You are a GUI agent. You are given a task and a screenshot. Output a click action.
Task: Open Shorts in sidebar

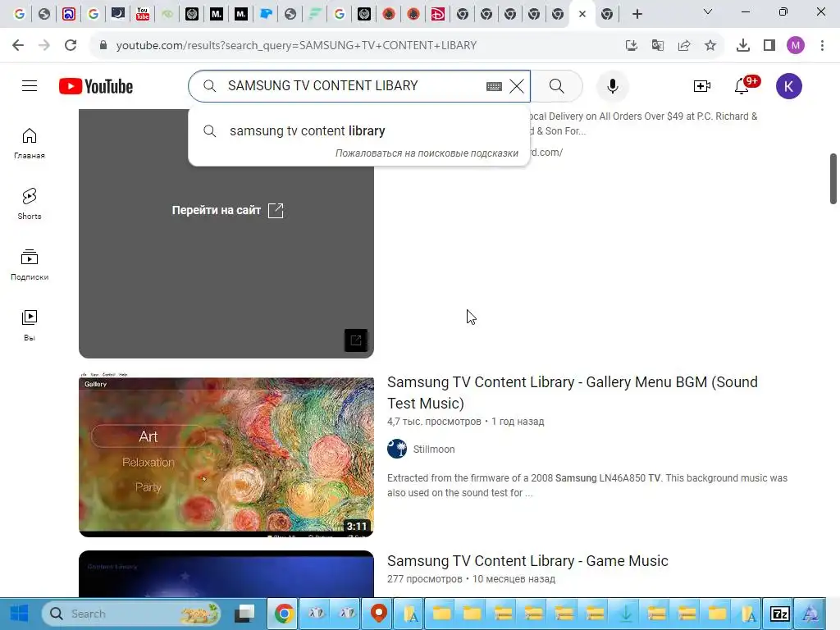coord(30,204)
